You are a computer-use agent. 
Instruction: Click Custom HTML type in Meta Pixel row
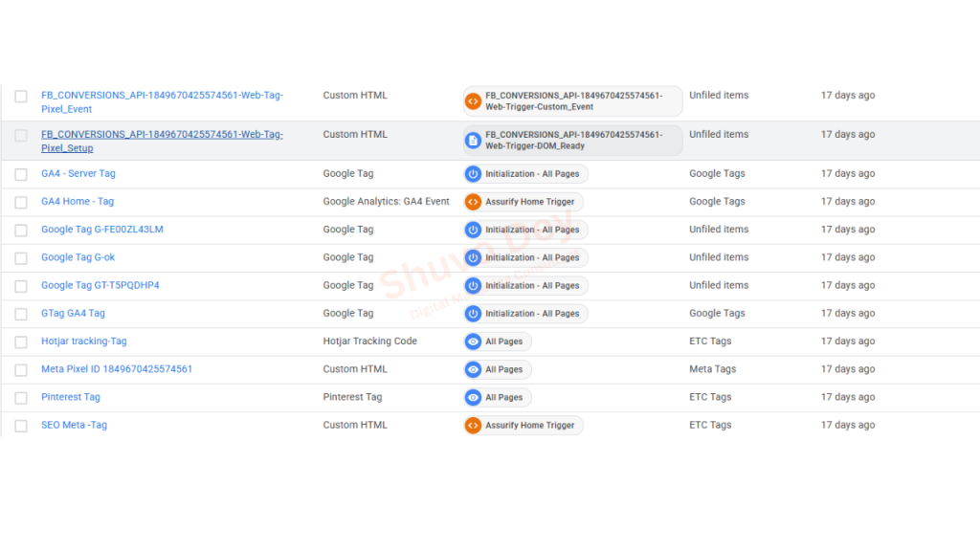[355, 369]
